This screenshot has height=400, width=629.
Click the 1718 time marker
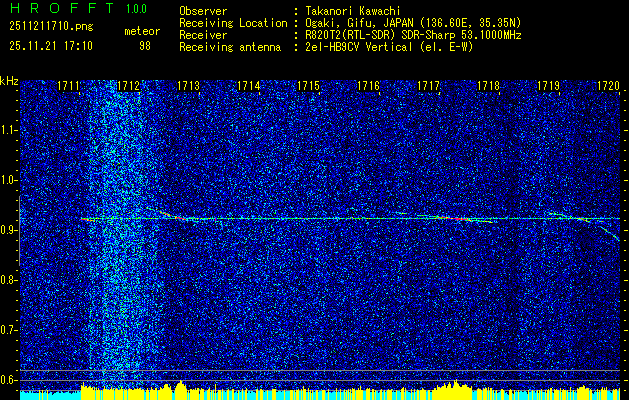488,86
